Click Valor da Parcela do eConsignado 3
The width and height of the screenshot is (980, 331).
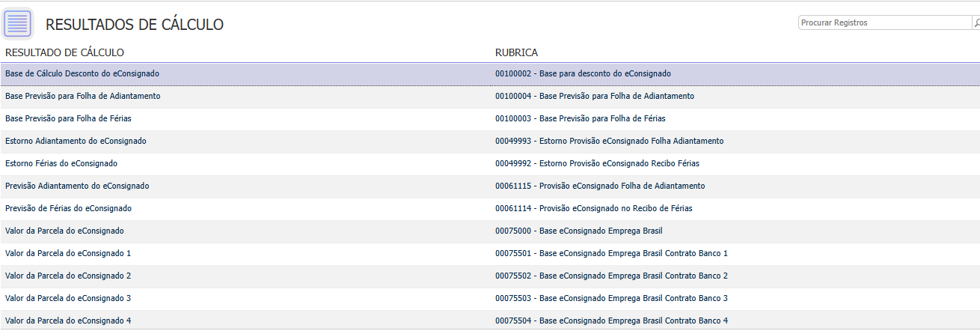click(x=68, y=299)
